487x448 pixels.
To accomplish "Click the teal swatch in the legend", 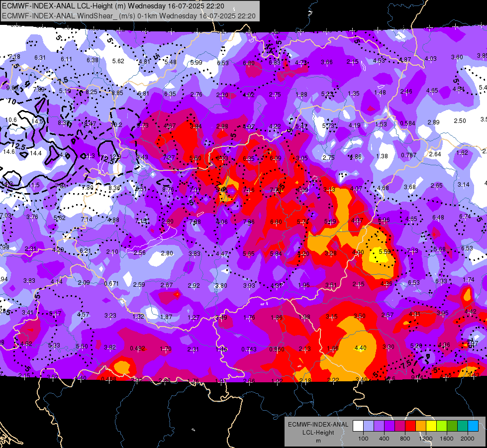I will coord(463,426).
